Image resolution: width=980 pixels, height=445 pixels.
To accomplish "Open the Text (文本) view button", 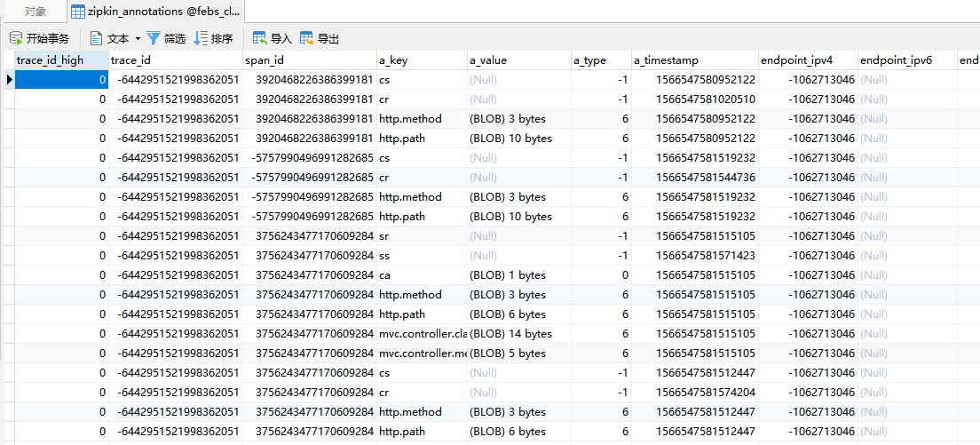I will [110, 39].
